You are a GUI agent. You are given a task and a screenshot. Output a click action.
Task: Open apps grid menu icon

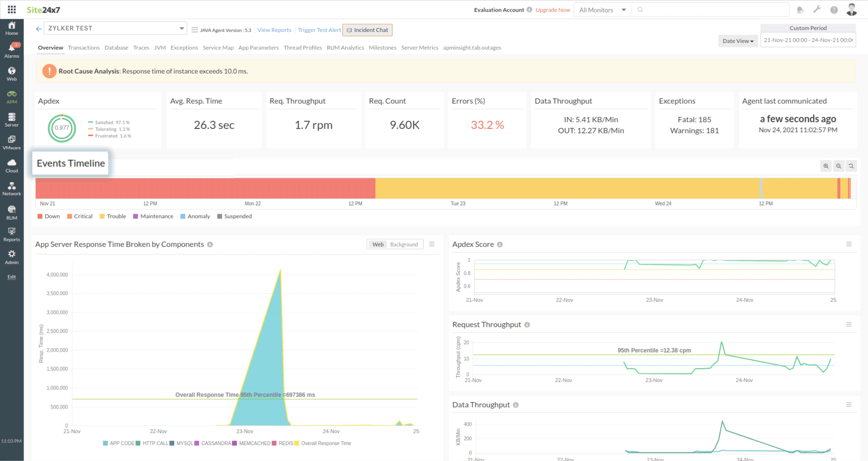(x=11, y=10)
